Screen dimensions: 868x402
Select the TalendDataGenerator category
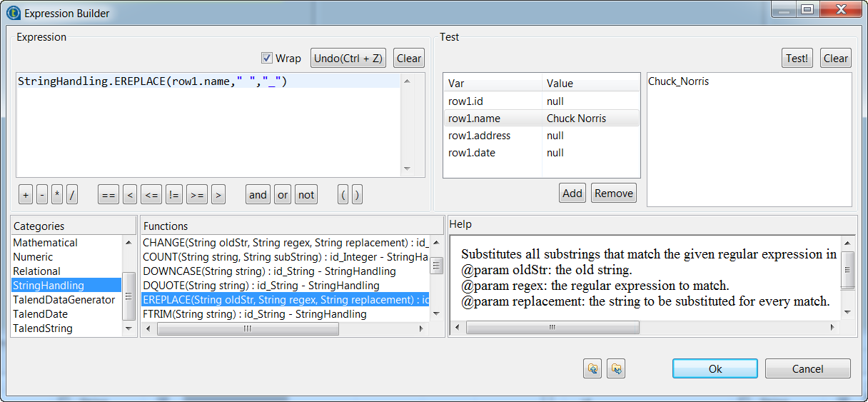(66, 300)
